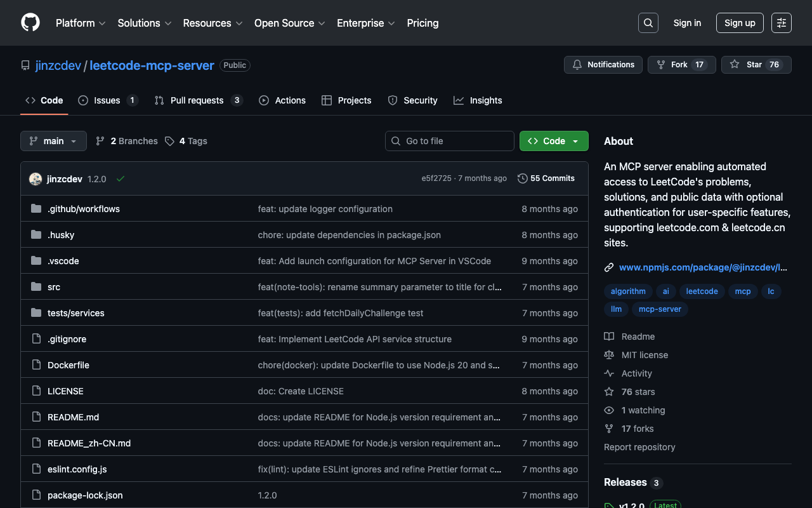812x508 pixels.
Task: Expand the main branch dropdown
Action: [53, 141]
